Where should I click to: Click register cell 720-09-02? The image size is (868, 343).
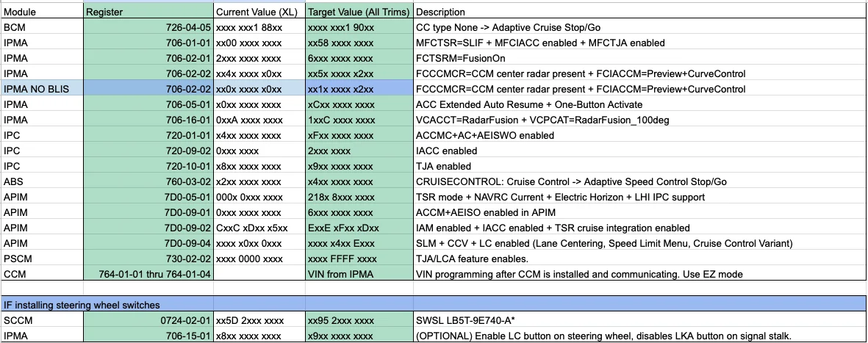148,151
